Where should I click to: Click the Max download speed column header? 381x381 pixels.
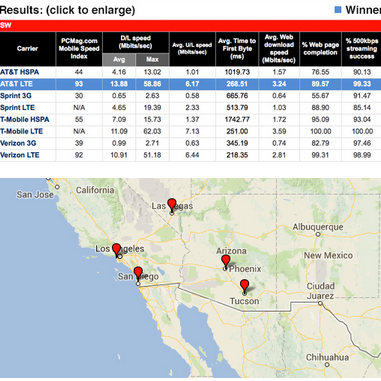pos(152,59)
